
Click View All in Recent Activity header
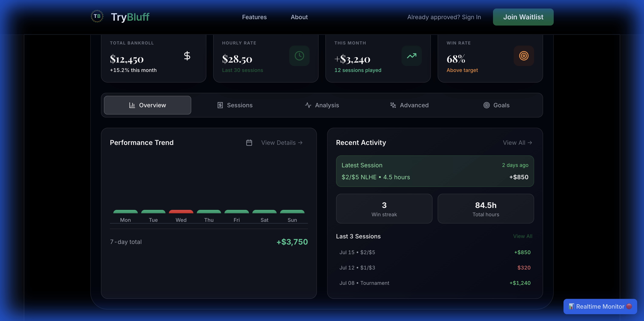(517, 143)
